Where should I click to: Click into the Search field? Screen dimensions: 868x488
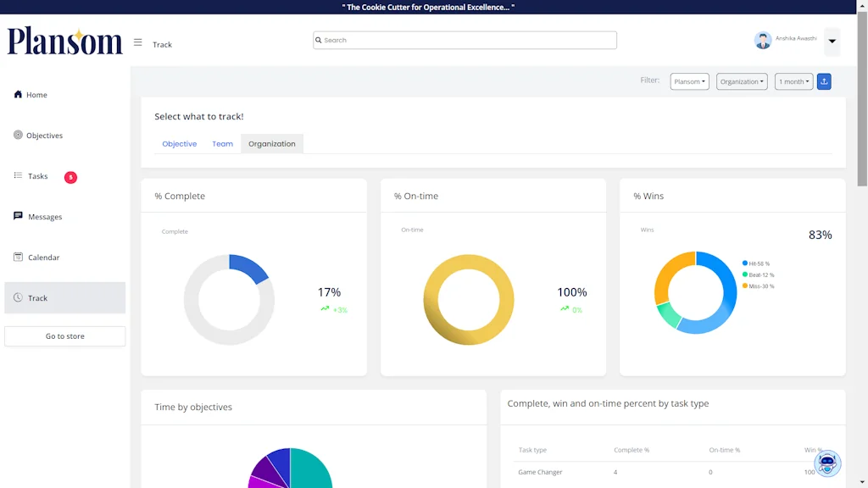click(x=465, y=40)
